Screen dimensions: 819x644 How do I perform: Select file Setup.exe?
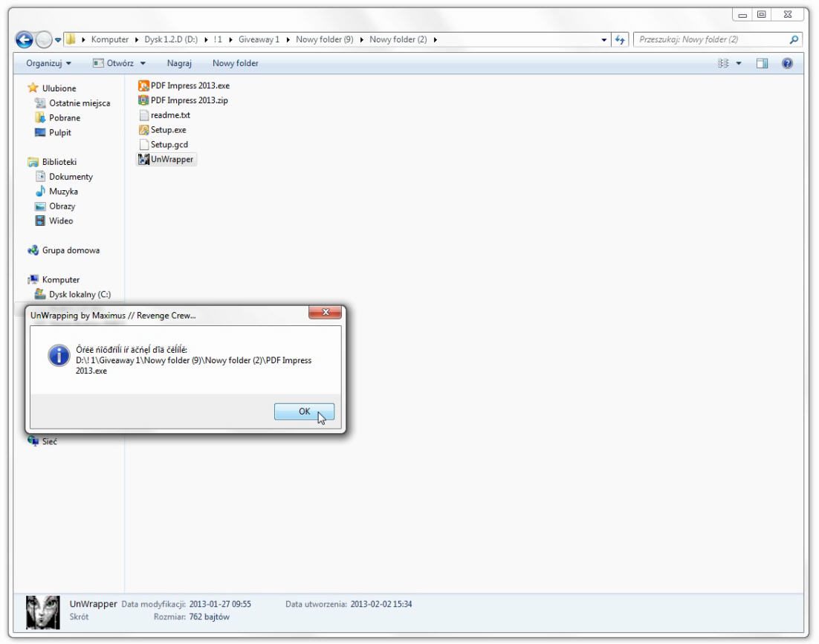coord(168,130)
